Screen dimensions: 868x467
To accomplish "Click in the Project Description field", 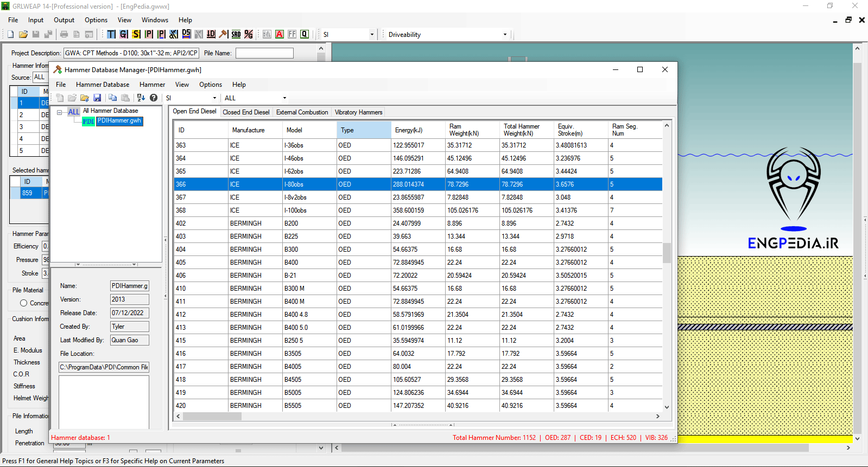I will 131,53.
